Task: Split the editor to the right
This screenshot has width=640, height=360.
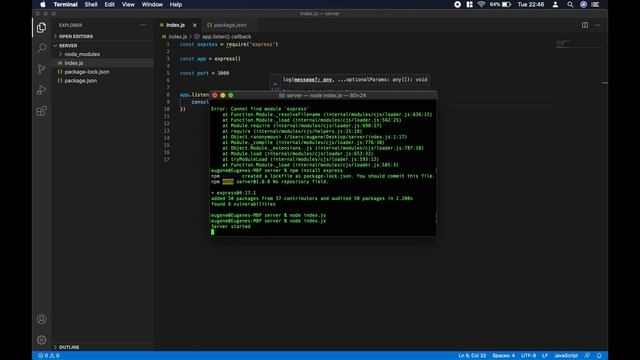Action: click(585, 25)
